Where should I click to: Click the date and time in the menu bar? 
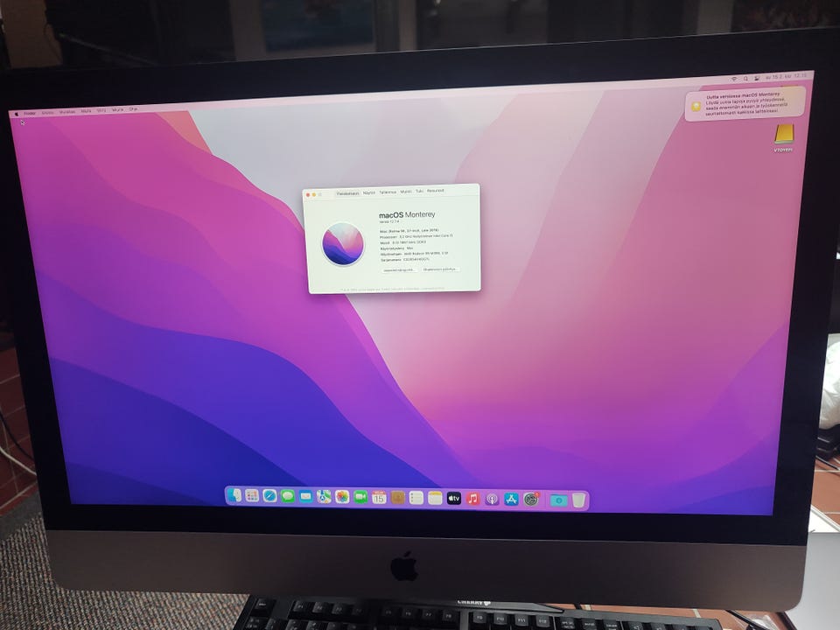(x=786, y=76)
